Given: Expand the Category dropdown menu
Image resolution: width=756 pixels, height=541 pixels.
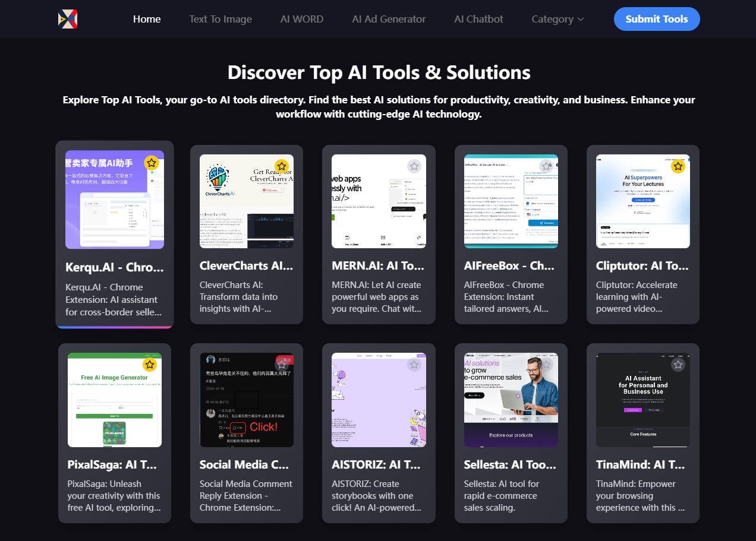Looking at the screenshot, I should click(557, 19).
